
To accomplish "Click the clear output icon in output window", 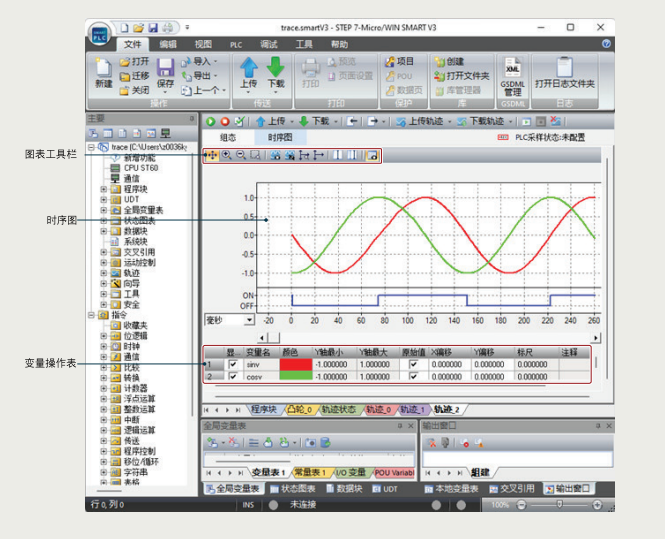I will coord(432,443).
